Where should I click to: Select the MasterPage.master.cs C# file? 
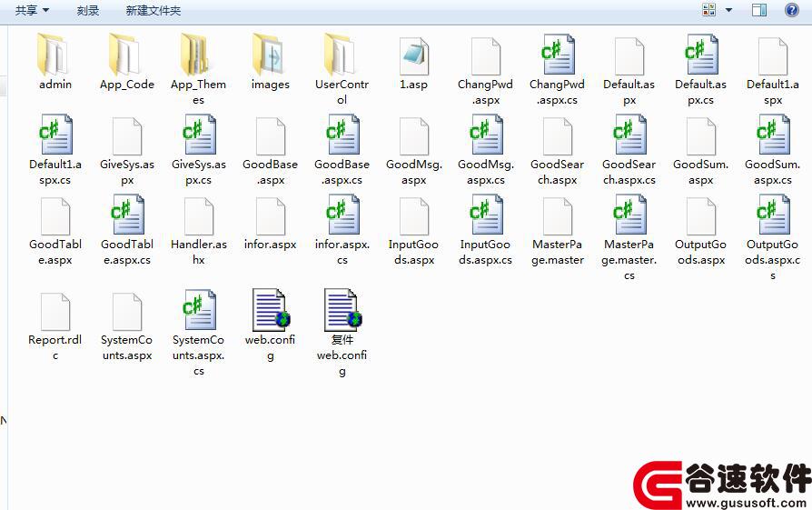(x=629, y=215)
